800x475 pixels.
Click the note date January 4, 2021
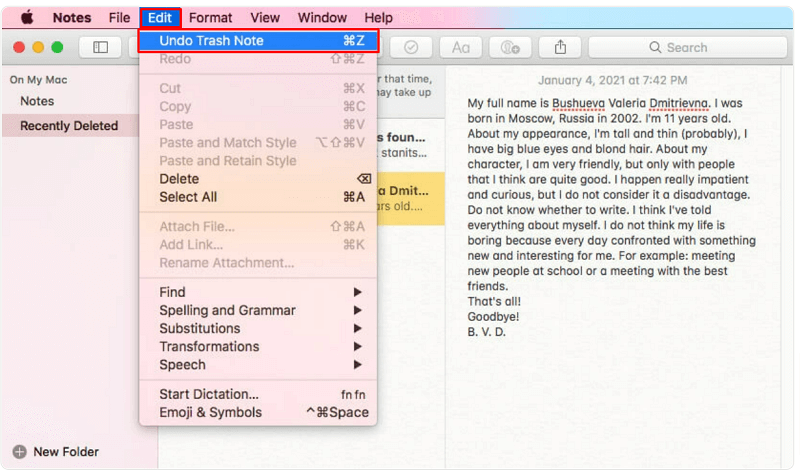612,80
